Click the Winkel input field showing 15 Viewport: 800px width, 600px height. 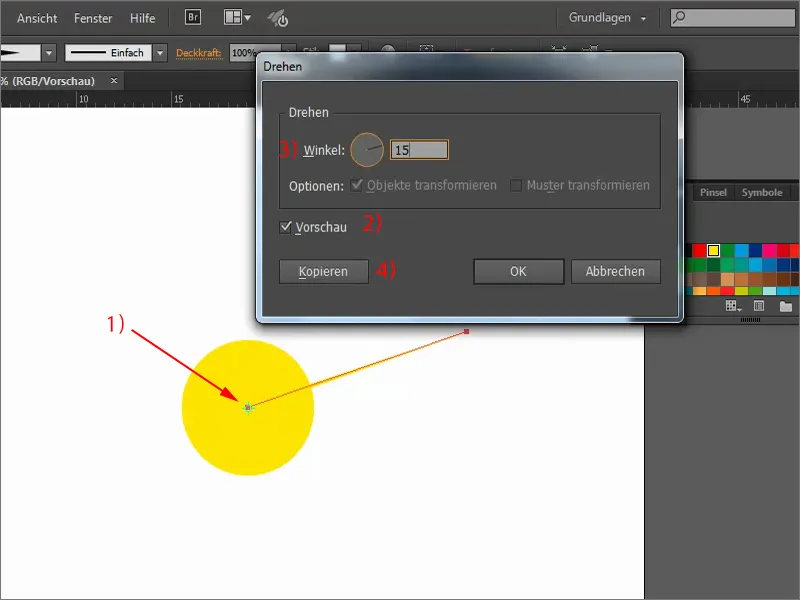tap(419, 150)
